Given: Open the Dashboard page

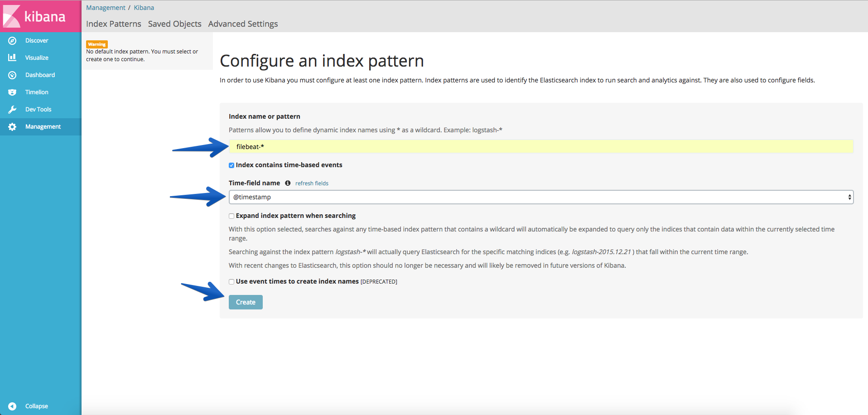Looking at the screenshot, I should [x=40, y=75].
